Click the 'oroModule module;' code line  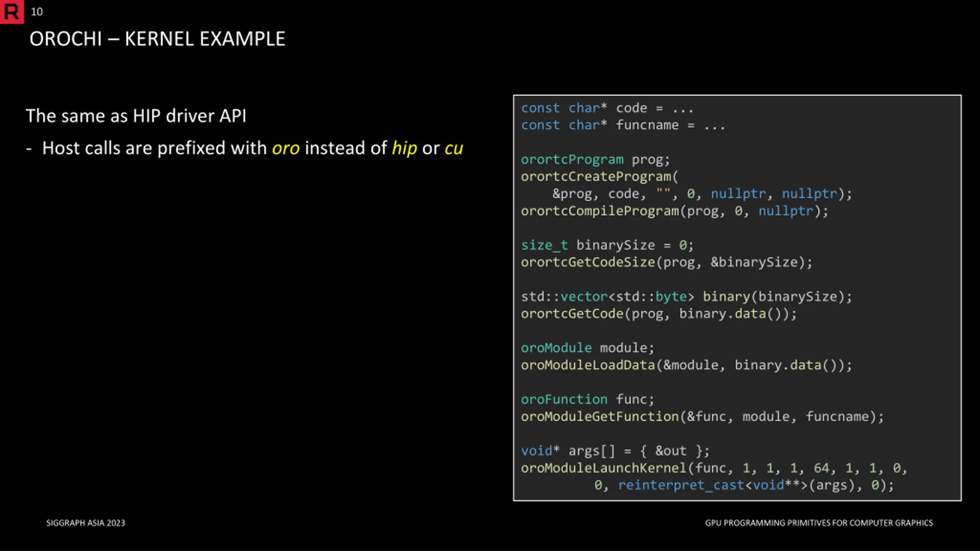pos(588,348)
